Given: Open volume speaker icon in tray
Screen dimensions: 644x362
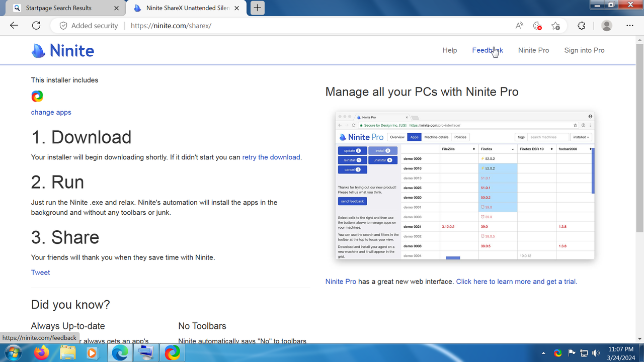Looking at the screenshot, I should (596, 353).
